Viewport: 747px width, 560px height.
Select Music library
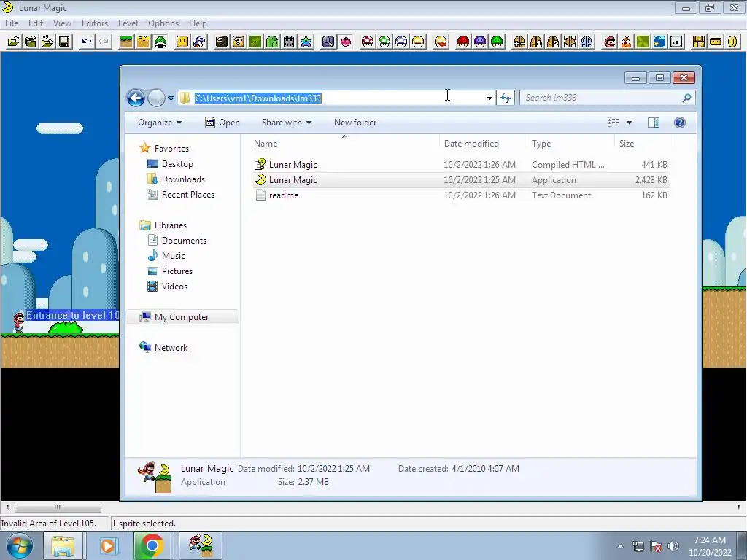point(173,256)
